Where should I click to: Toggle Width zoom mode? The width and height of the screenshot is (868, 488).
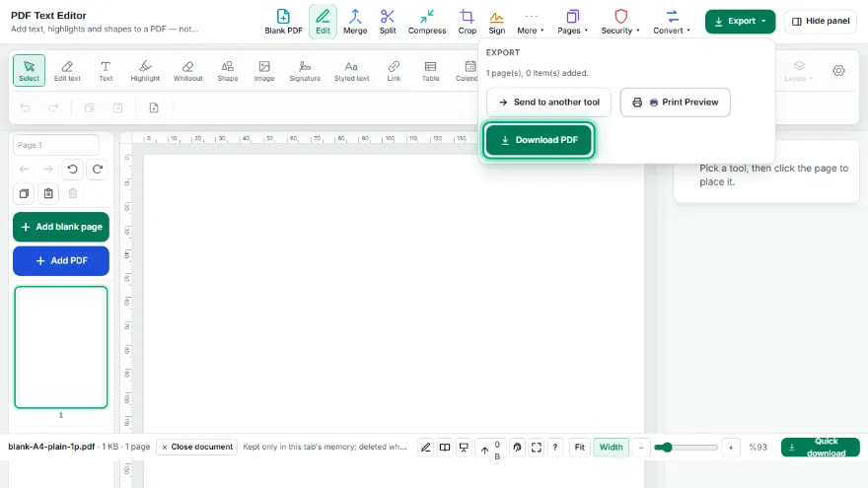point(611,447)
